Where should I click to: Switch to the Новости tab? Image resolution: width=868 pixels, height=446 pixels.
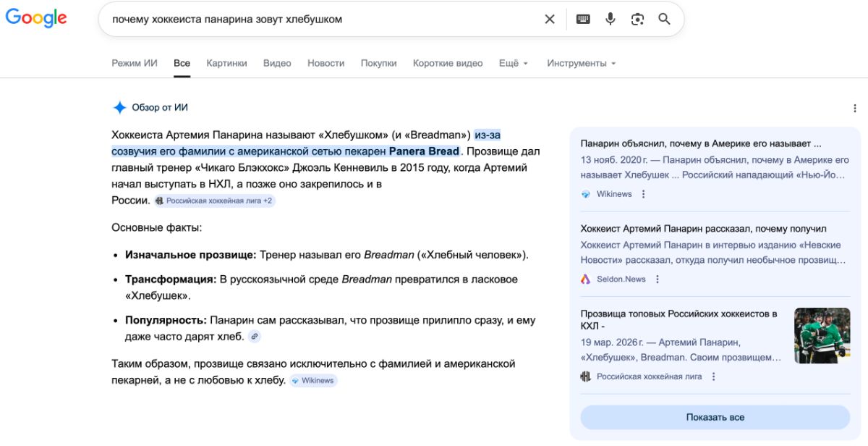[325, 63]
